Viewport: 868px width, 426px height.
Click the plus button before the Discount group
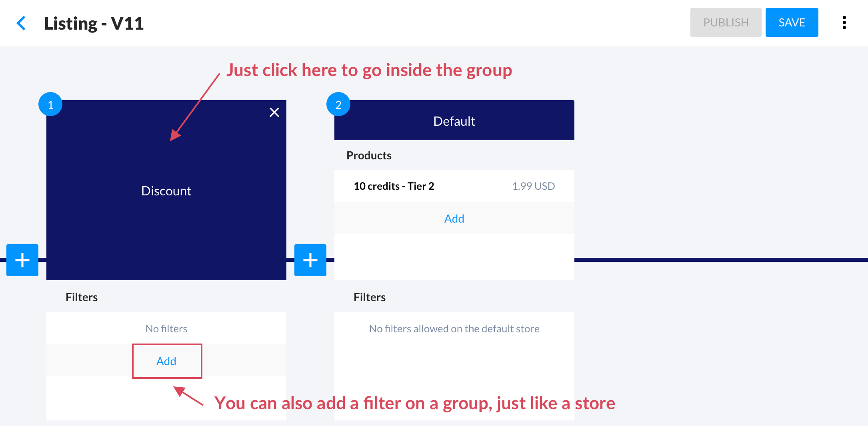click(22, 260)
